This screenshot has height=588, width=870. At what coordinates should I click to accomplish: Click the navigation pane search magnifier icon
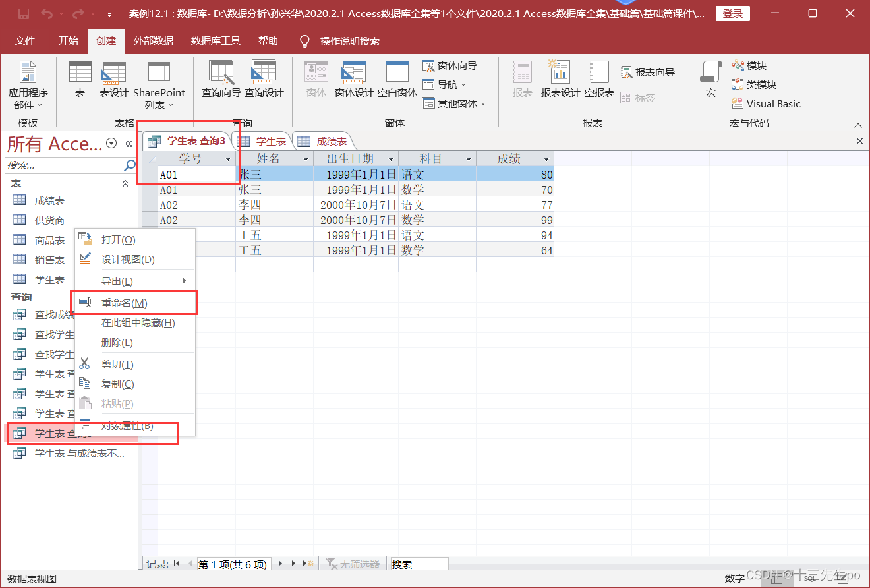click(130, 165)
